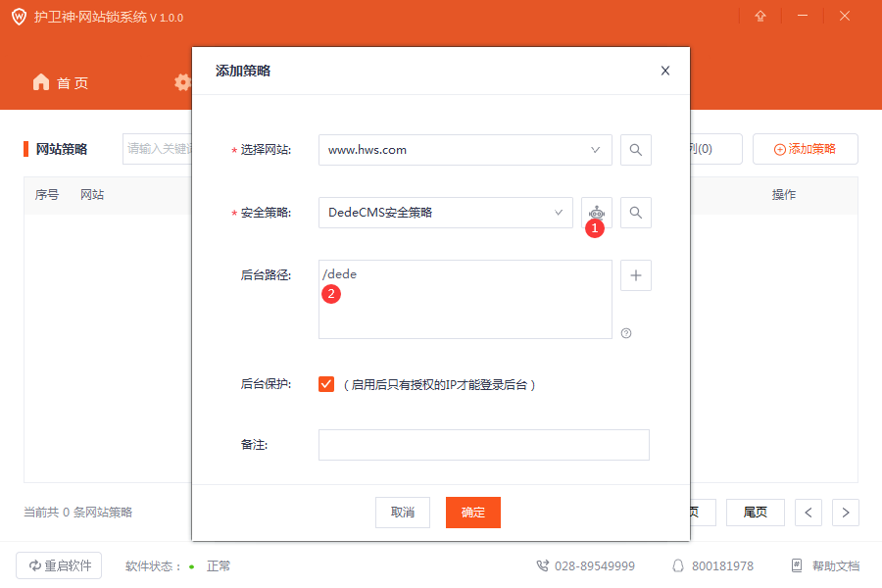
Task: Click the shield logo in title bar
Action: point(20,17)
